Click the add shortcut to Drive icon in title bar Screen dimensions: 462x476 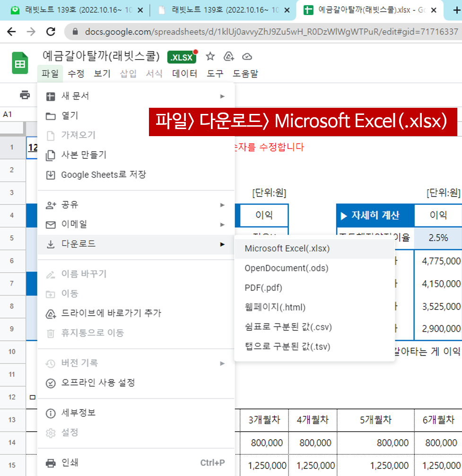click(x=229, y=56)
